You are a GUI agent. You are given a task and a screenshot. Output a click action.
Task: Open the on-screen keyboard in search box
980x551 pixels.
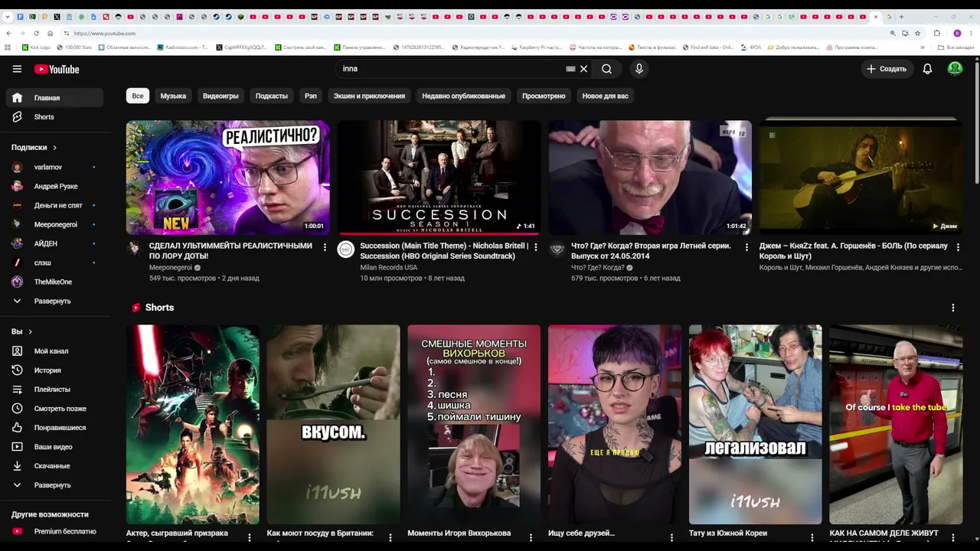[570, 69]
